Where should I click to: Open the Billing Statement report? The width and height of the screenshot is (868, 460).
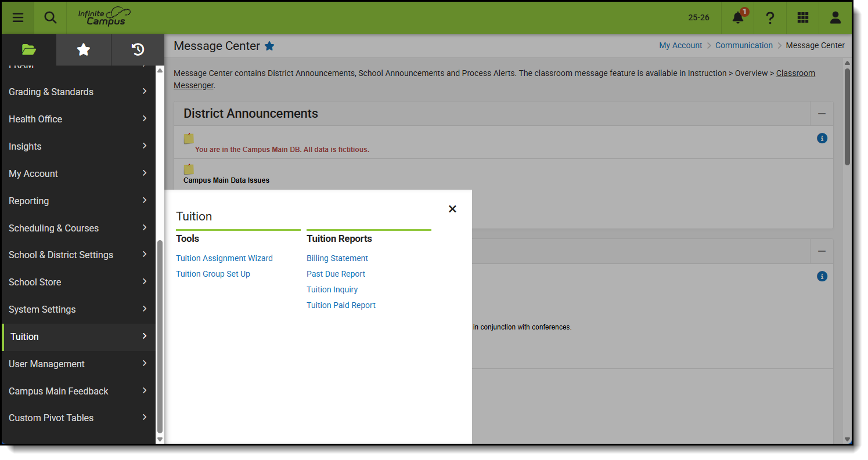(x=337, y=258)
